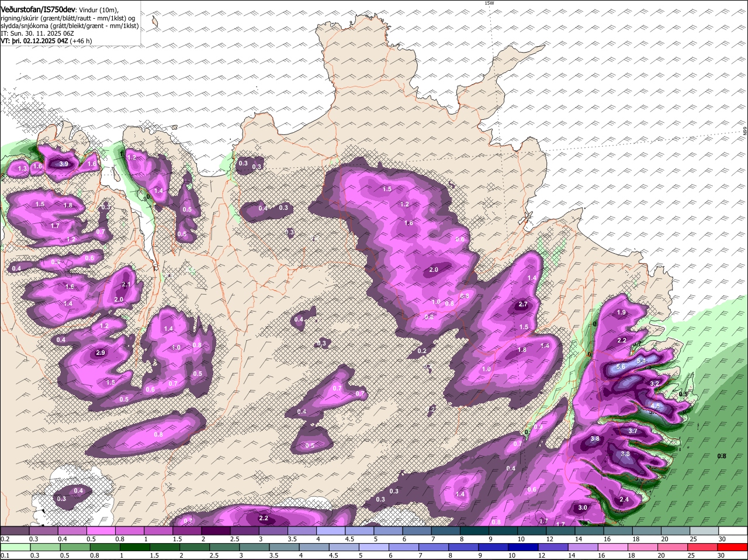Click the Veðurstofan/IS750dev title text

[x=38, y=10]
